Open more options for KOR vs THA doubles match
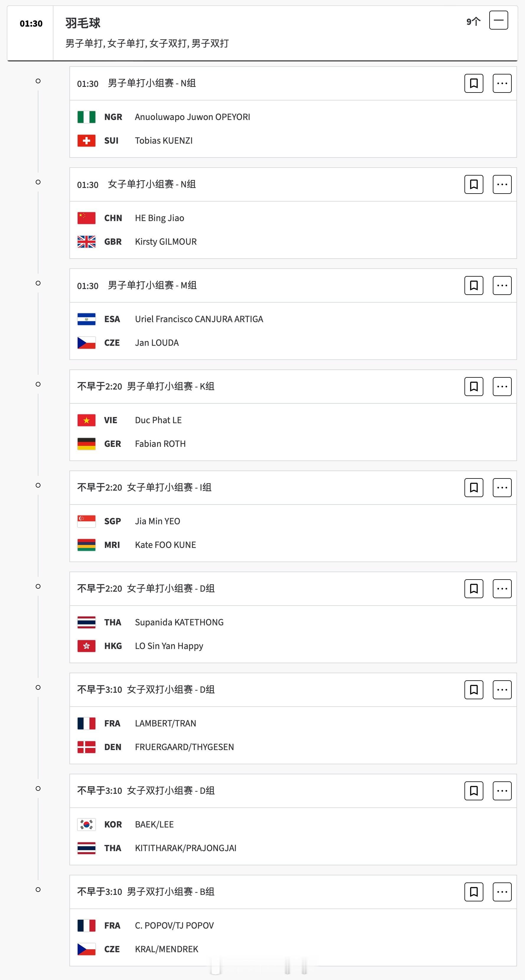 502,791
